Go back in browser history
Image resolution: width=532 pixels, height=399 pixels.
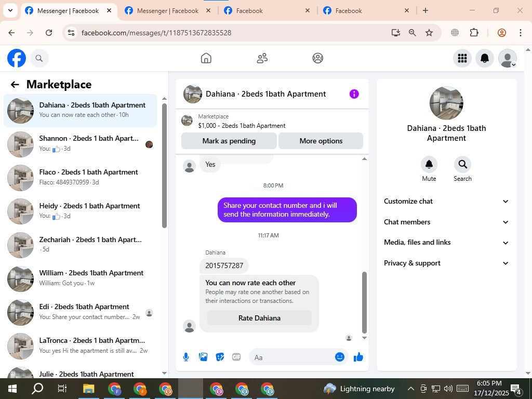pyautogui.click(x=11, y=33)
